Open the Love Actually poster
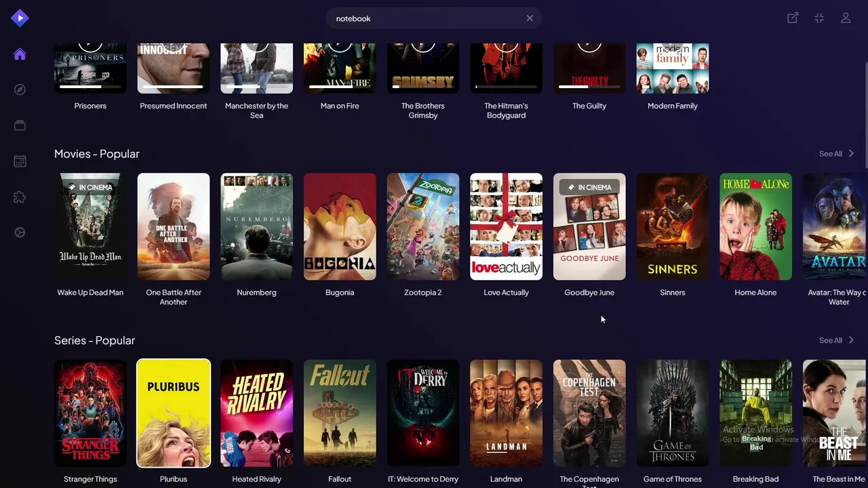Viewport: 868px width, 488px height. pyautogui.click(x=506, y=226)
